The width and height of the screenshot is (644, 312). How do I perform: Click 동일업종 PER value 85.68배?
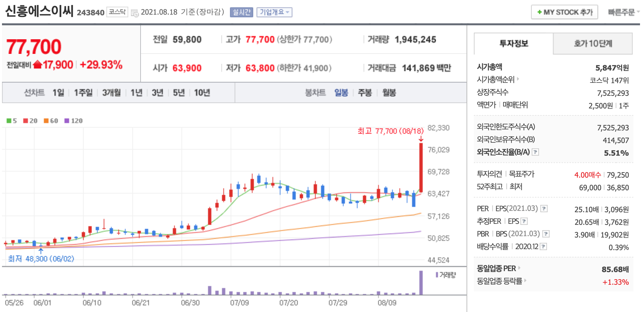coord(615,269)
